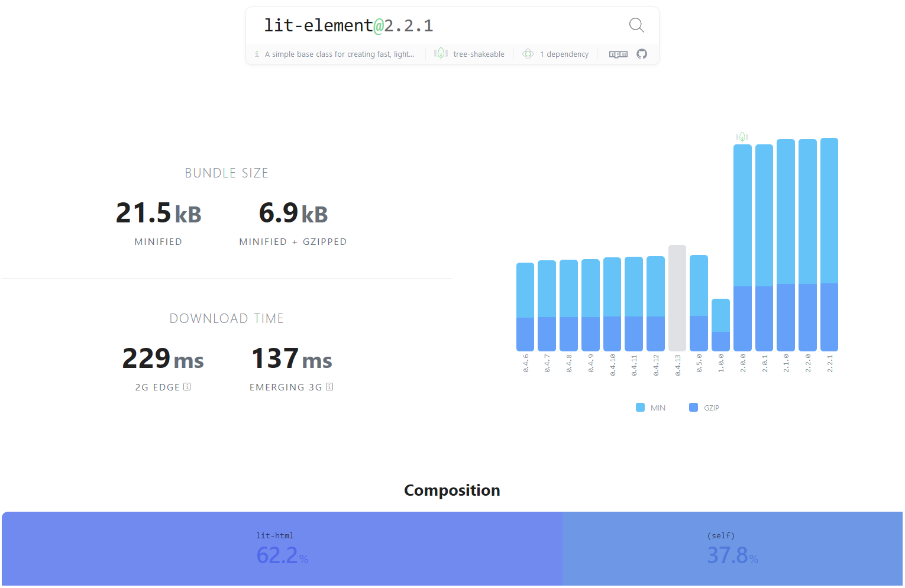Click the GZIP legend color swatch
The height and width of the screenshot is (588, 905).
(693, 408)
